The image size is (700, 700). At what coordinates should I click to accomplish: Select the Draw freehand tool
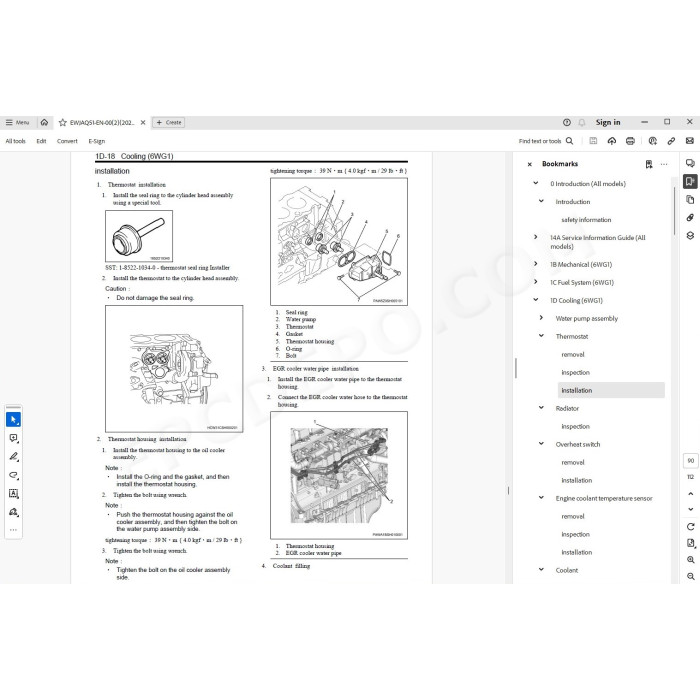click(13, 475)
